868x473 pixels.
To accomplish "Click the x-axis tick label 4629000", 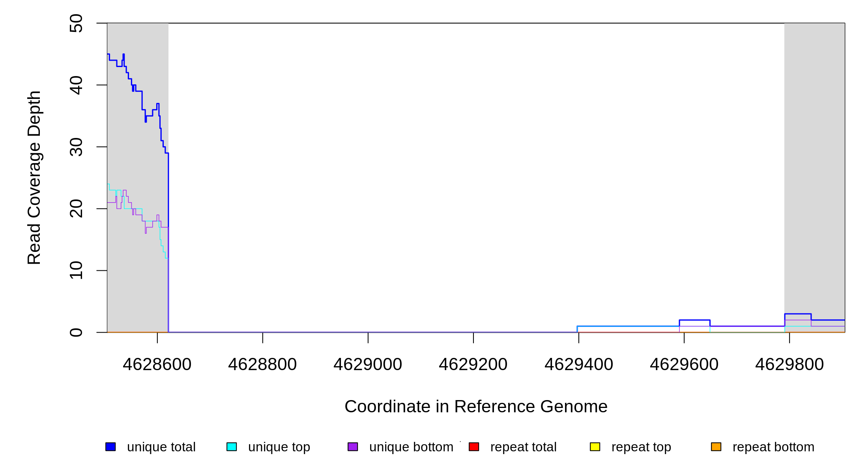I will 368,365.
